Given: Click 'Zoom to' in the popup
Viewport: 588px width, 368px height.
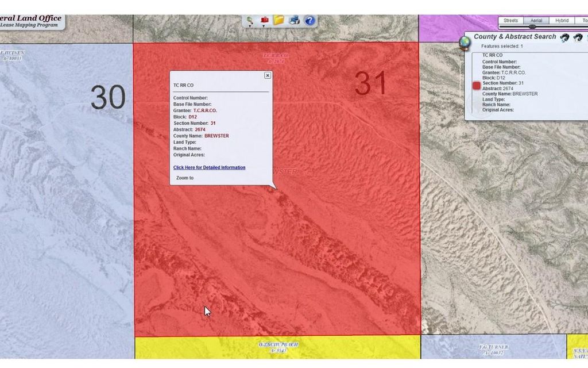Looking at the screenshot, I should coord(185,178).
